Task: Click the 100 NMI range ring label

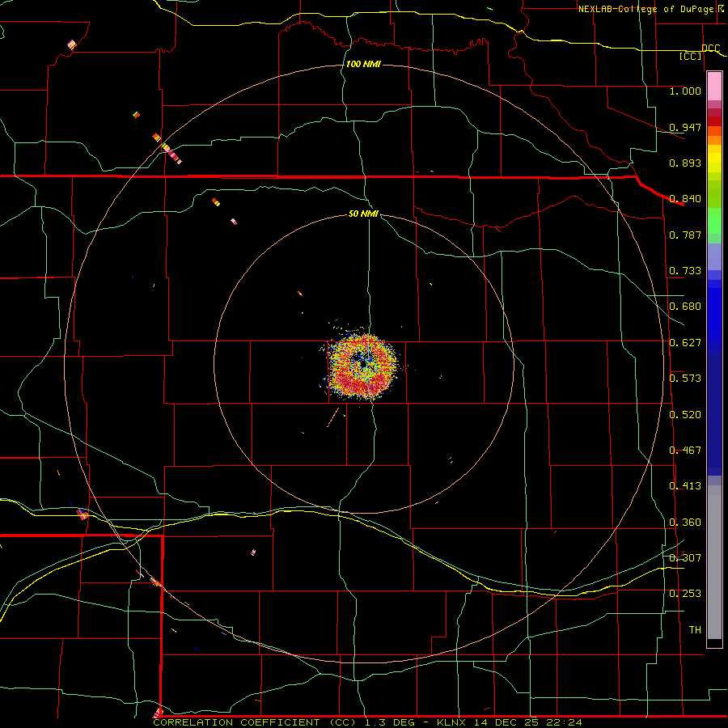Action: [x=363, y=64]
